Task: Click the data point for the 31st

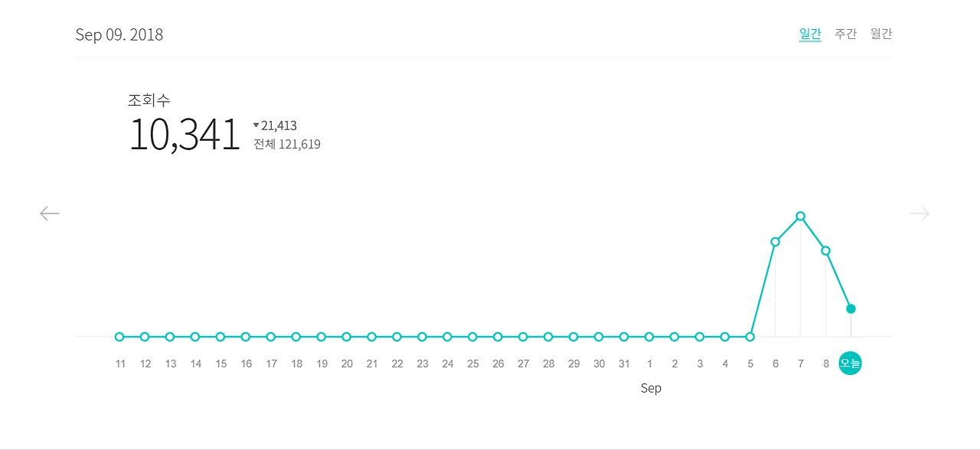Action: pyautogui.click(x=624, y=337)
